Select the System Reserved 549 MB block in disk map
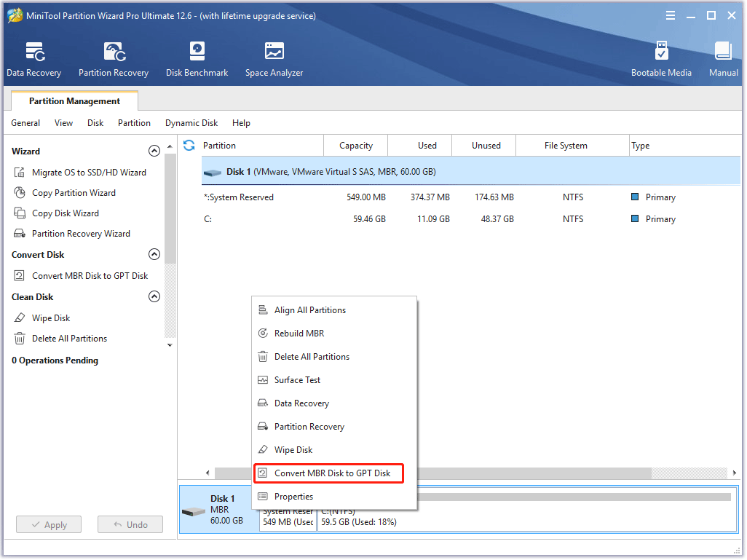This screenshot has height=560, width=747. (x=288, y=521)
